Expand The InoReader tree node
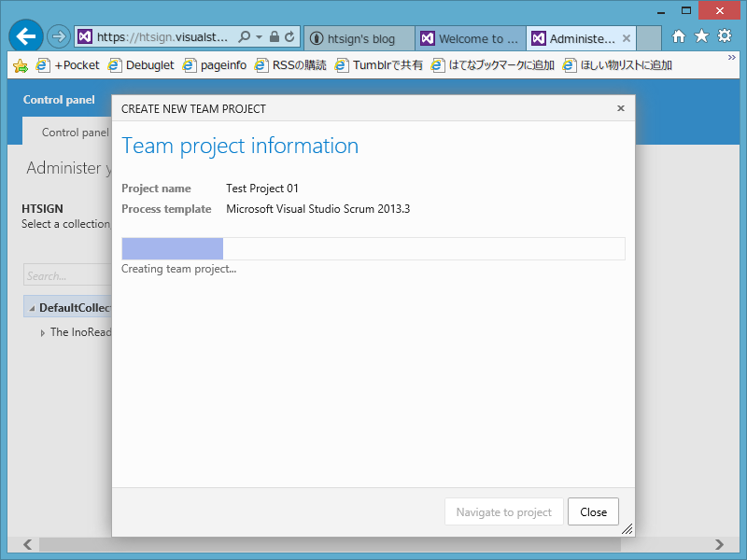 43,333
